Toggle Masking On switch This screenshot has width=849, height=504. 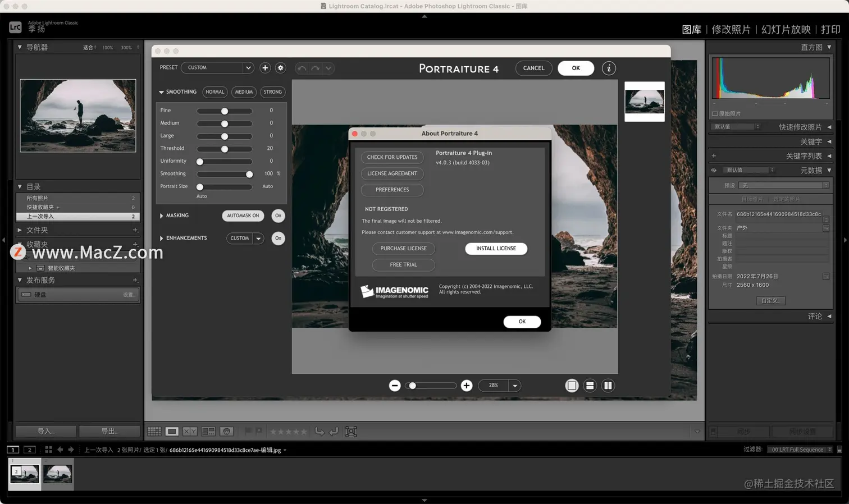278,216
